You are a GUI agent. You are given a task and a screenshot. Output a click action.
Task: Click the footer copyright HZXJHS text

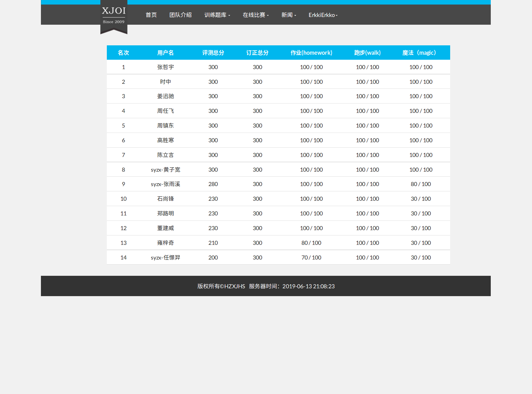click(x=221, y=286)
